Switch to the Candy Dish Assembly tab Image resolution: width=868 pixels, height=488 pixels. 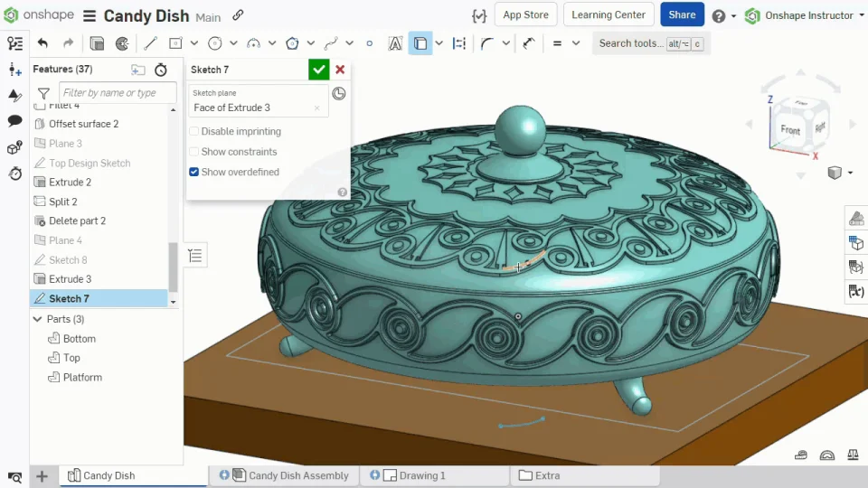[297, 475]
